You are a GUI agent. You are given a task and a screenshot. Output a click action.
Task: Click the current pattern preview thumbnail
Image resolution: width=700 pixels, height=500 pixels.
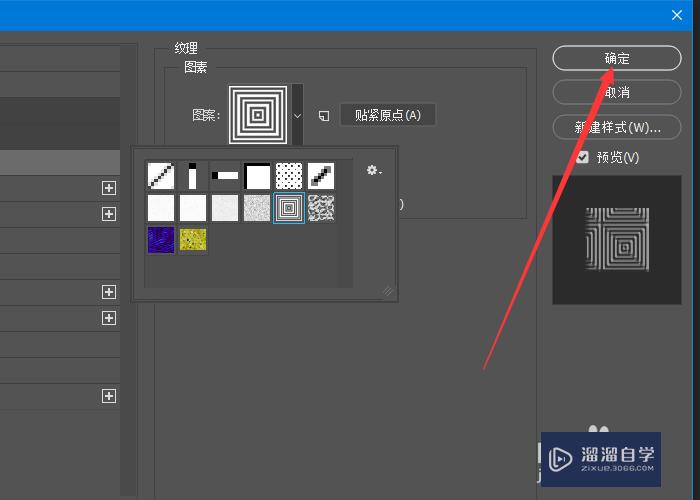pos(258,115)
